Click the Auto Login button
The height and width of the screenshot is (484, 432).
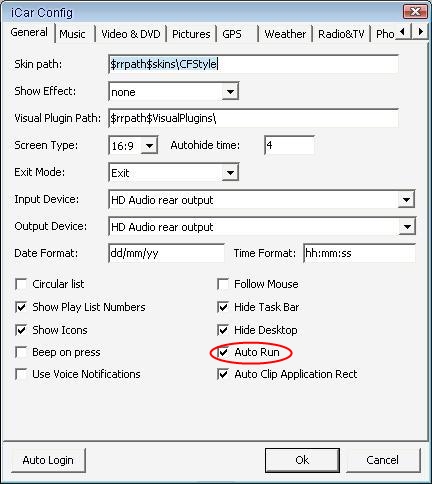click(48, 460)
